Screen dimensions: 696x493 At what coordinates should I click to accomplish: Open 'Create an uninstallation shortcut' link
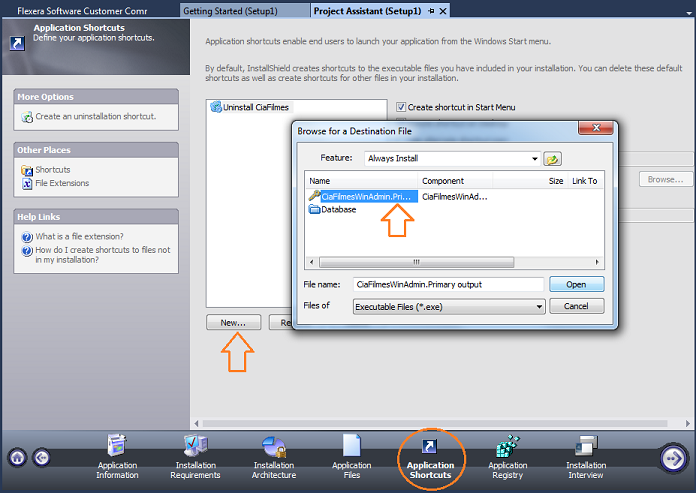96,116
